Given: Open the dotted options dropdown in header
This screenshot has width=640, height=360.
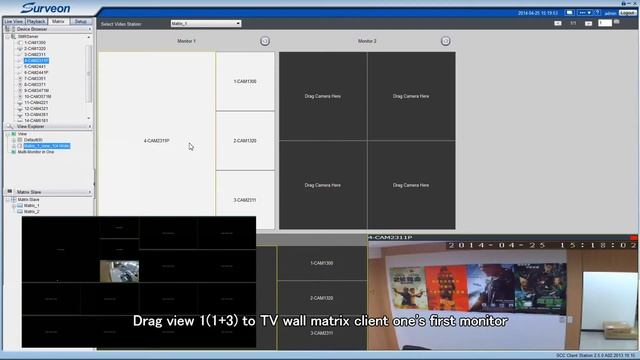Looking at the screenshot, I should (x=584, y=13).
